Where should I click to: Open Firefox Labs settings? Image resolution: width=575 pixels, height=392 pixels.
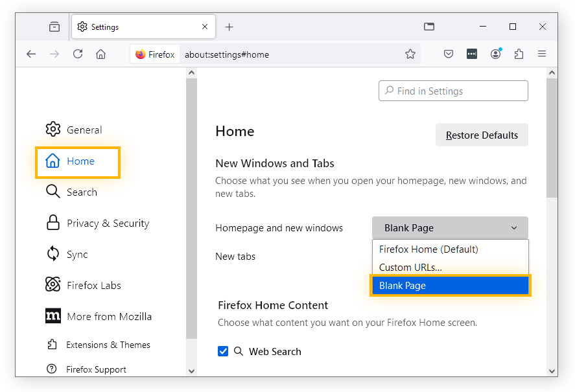pyautogui.click(x=94, y=285)
